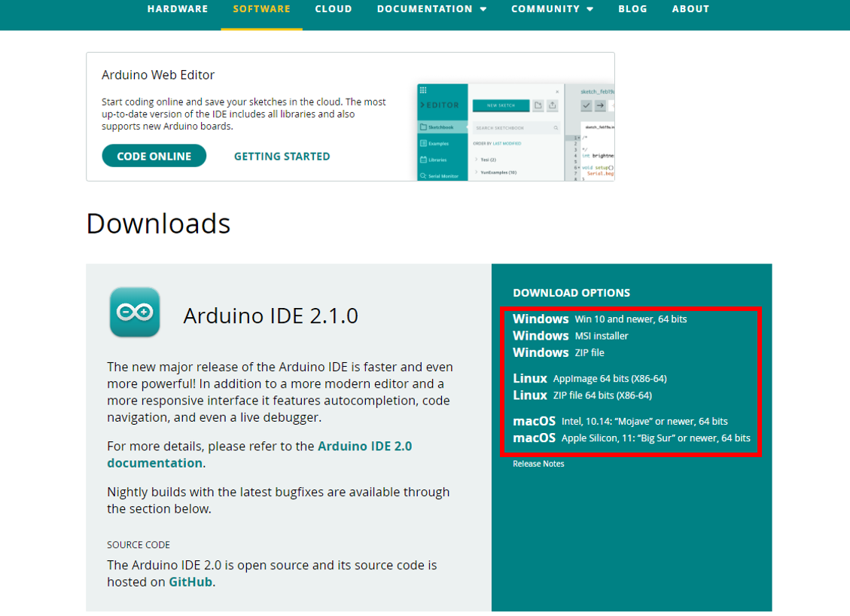Open the Blog page
The image size is (850, 616).
(632, 9)
